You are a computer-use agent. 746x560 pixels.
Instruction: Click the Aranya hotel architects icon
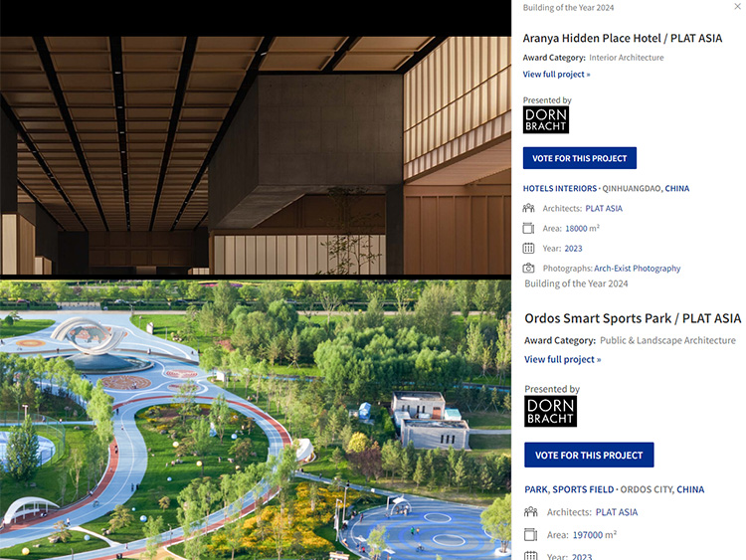point(528,208)
